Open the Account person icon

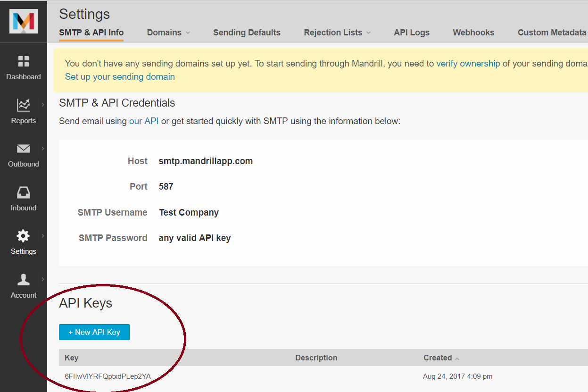pos(24,280)
